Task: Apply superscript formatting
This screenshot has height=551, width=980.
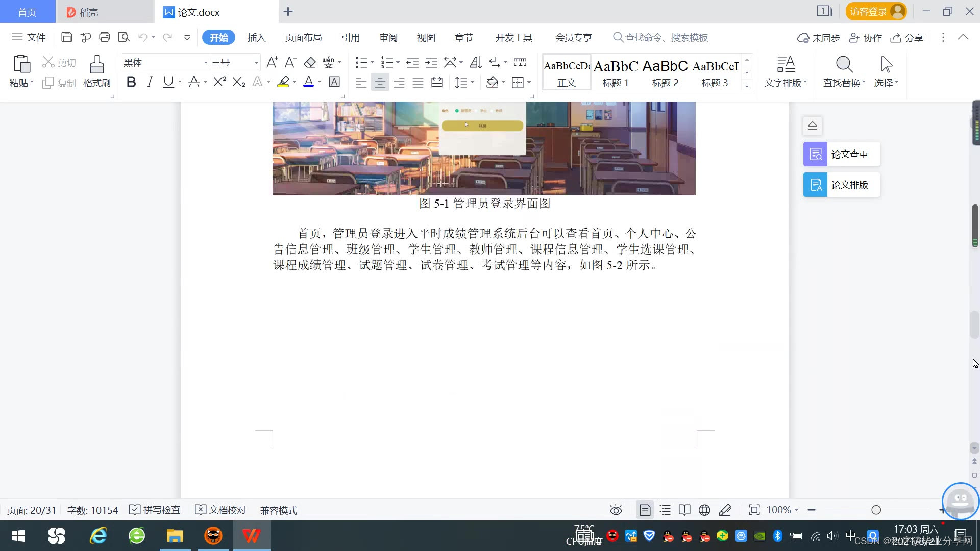Action: coord(219,82)
